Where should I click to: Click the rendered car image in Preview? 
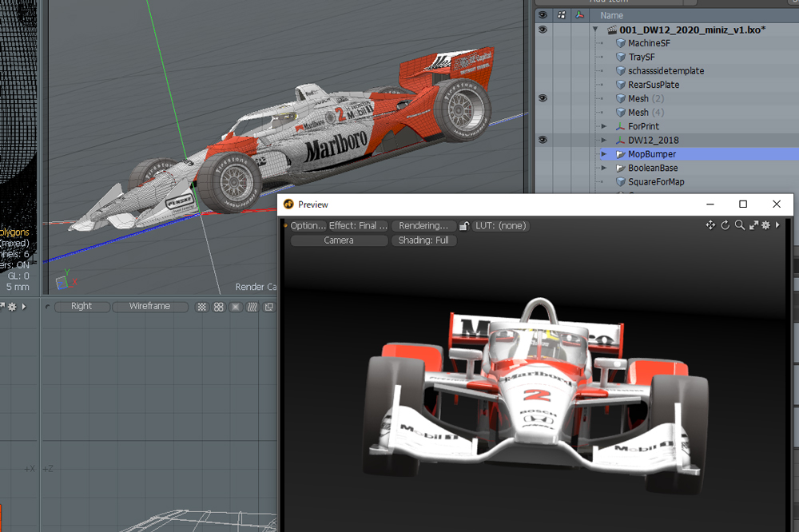536,395
